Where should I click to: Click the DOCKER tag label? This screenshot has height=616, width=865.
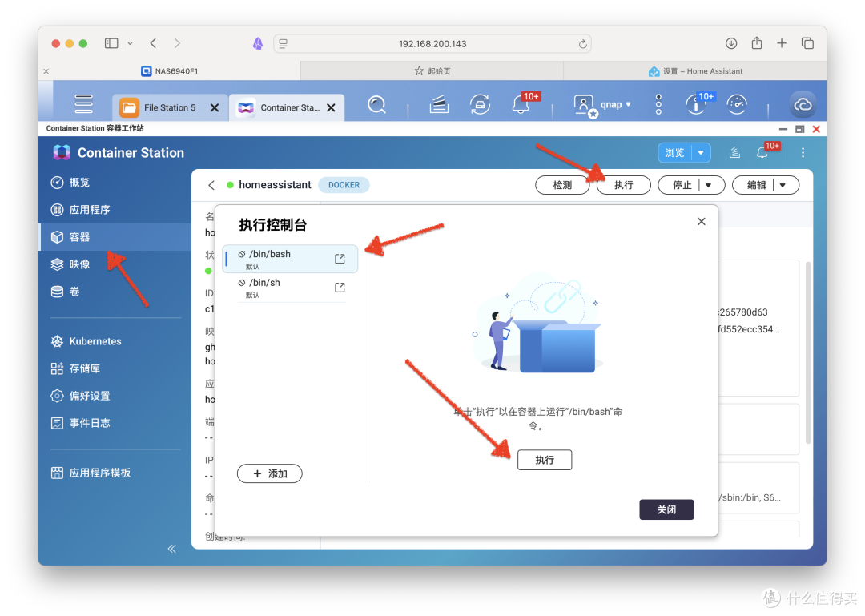pyautogui.click(x=344, y=185)
